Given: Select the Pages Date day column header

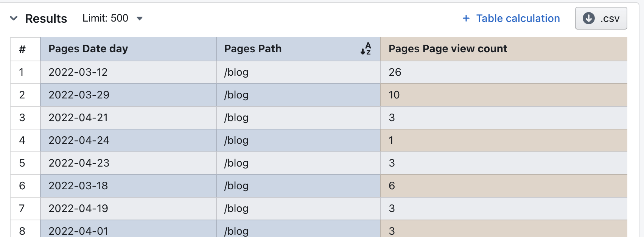Looking at the screenshot, I should point(88,49).
